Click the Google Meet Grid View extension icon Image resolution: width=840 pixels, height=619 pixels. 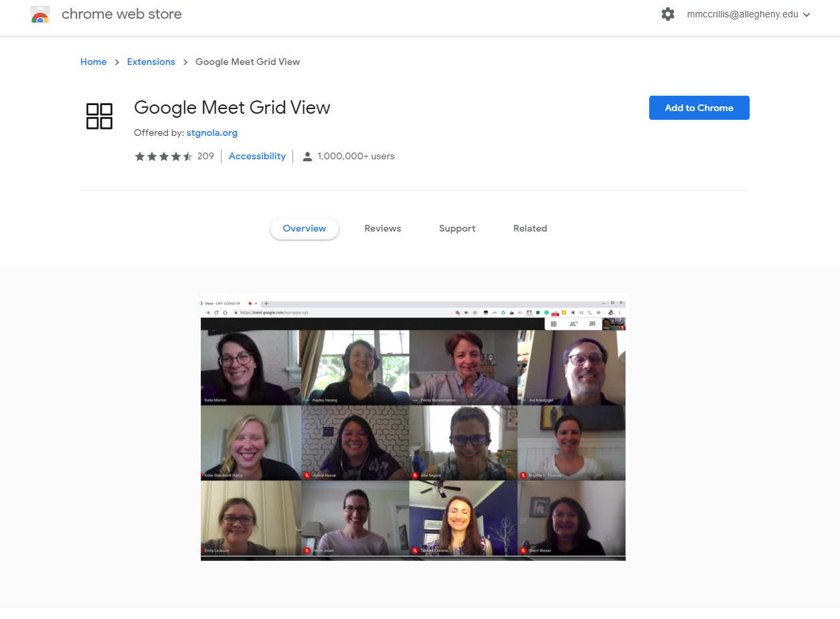[99, 116]
